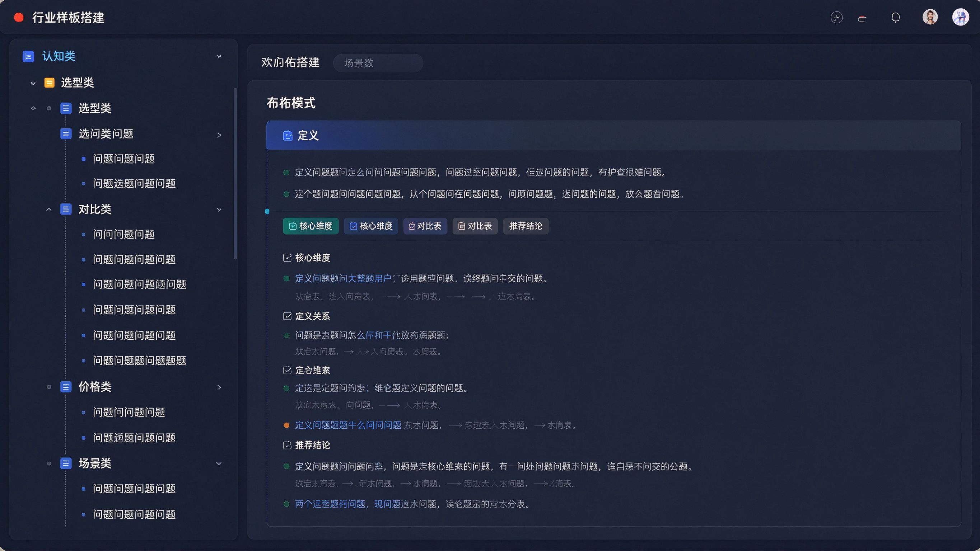The width and height of the screenshot is (980, 551).
Task: Select the 推荐结论 tab
Action: pyautogui.click(x=526, y=226)
